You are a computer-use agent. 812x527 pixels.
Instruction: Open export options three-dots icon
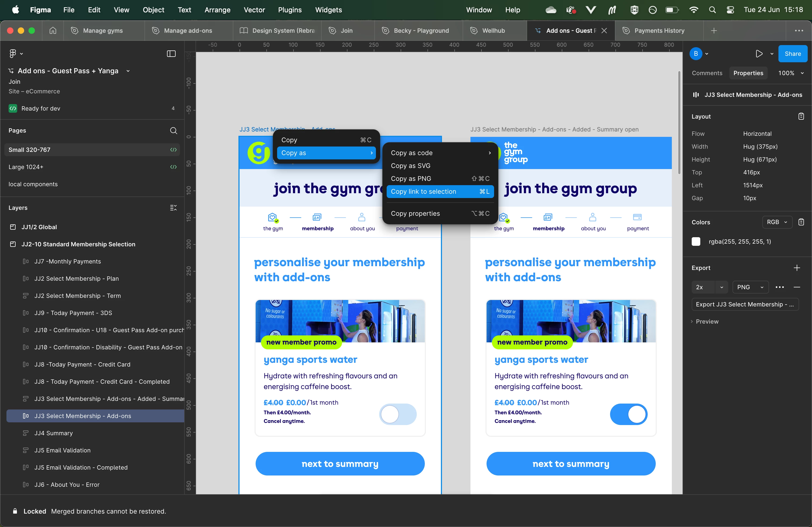tap(780, 287)
